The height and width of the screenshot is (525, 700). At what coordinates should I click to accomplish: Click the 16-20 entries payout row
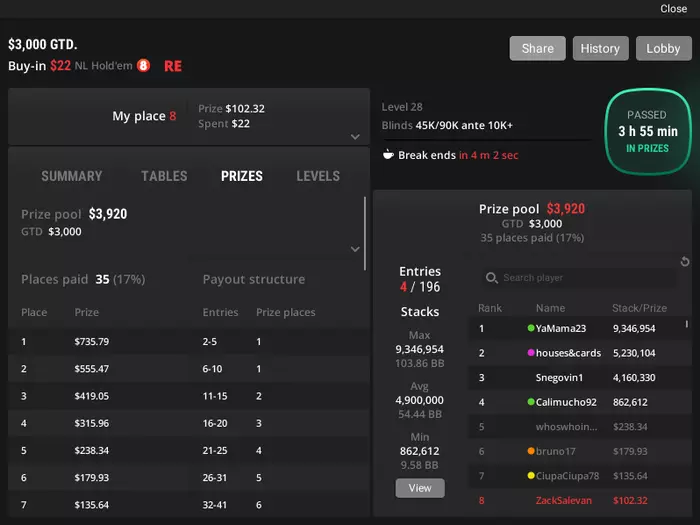point(215,423)
